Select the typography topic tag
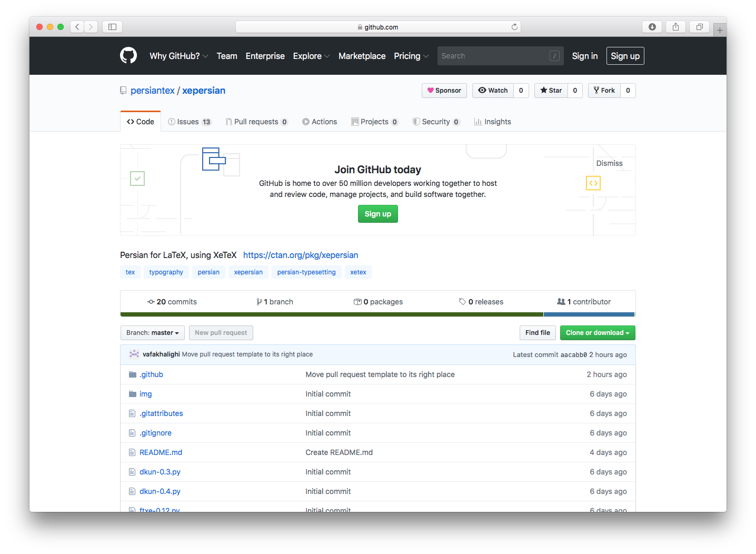 [166, 272]
